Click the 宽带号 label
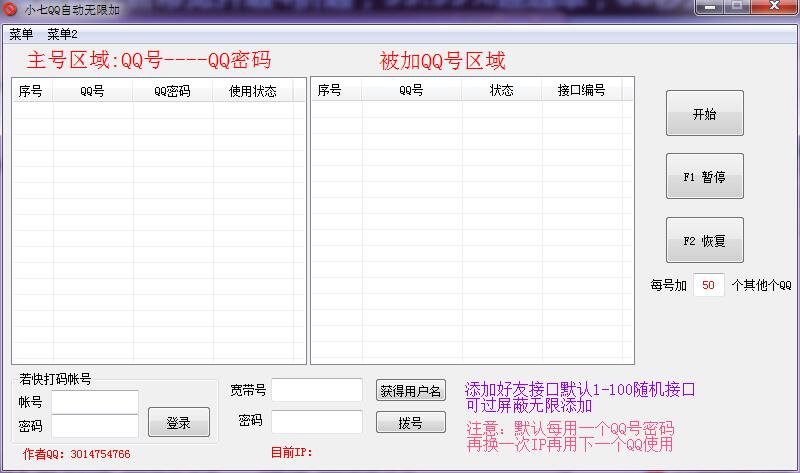The height and width of the screenshot is (473, 800). 248,390
